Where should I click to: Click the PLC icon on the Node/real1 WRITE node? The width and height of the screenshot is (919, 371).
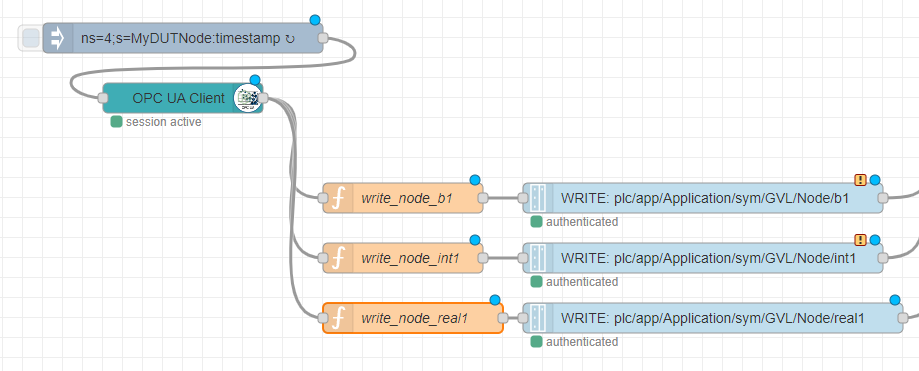tap(538, 318)
